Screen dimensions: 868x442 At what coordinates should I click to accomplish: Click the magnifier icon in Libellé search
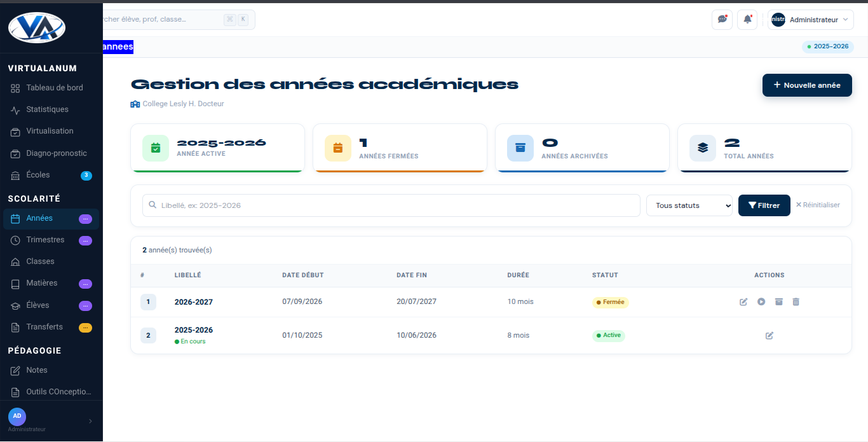point(153,205)
